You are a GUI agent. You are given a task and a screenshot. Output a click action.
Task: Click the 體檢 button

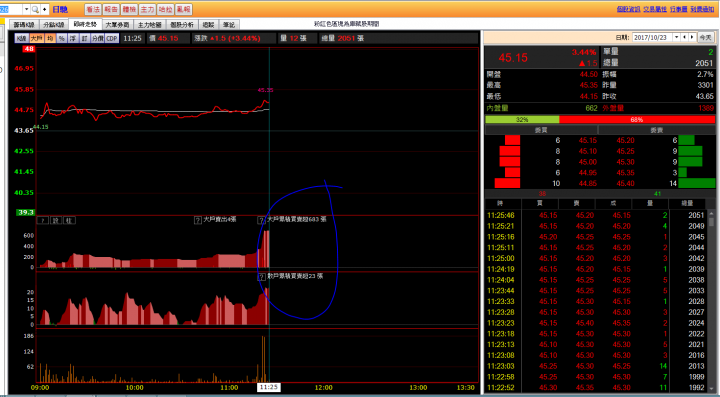pos(129,9)
